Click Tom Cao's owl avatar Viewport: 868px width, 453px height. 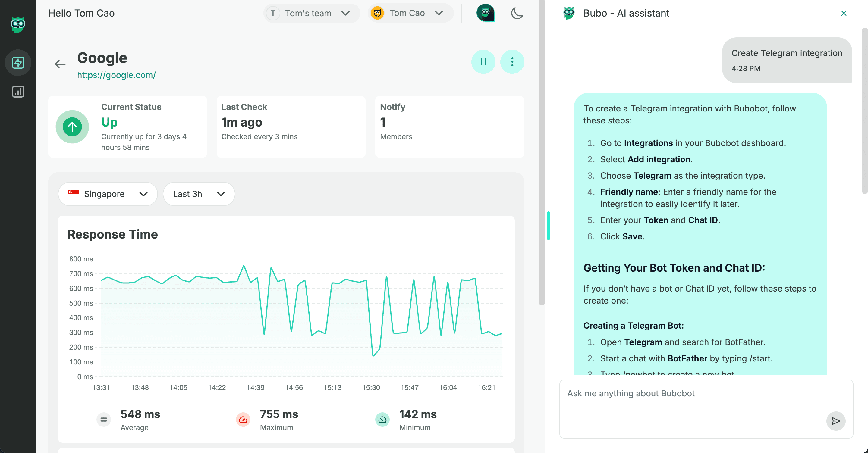point(377,13)
